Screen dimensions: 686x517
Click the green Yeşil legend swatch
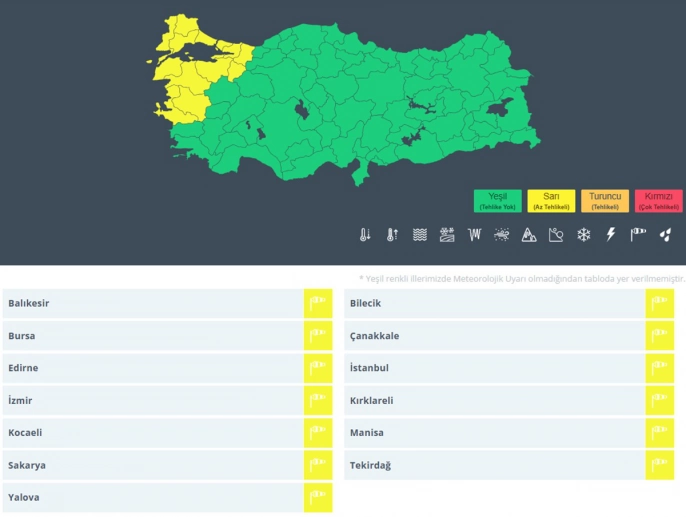[x=498, y=201]
